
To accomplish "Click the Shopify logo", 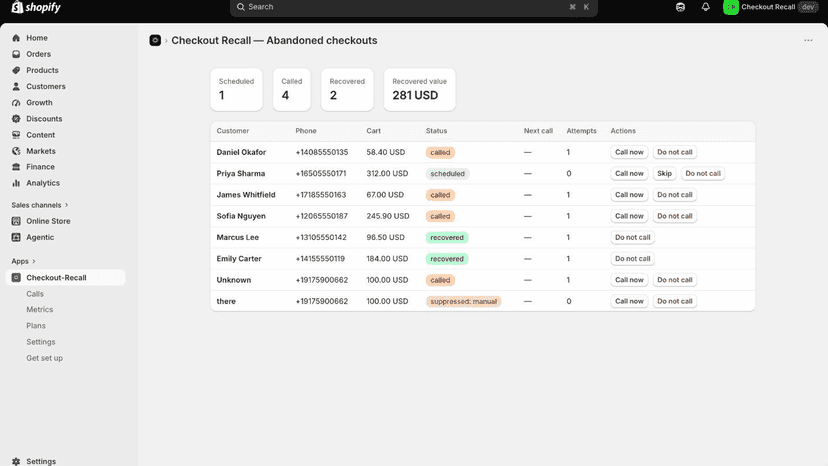I will [36, 7].
